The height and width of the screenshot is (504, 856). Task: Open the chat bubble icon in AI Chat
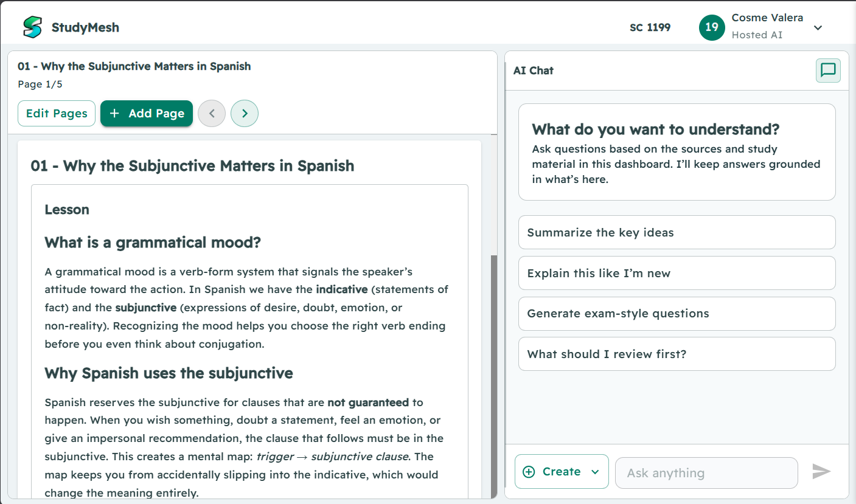click(x=828, y=71)
